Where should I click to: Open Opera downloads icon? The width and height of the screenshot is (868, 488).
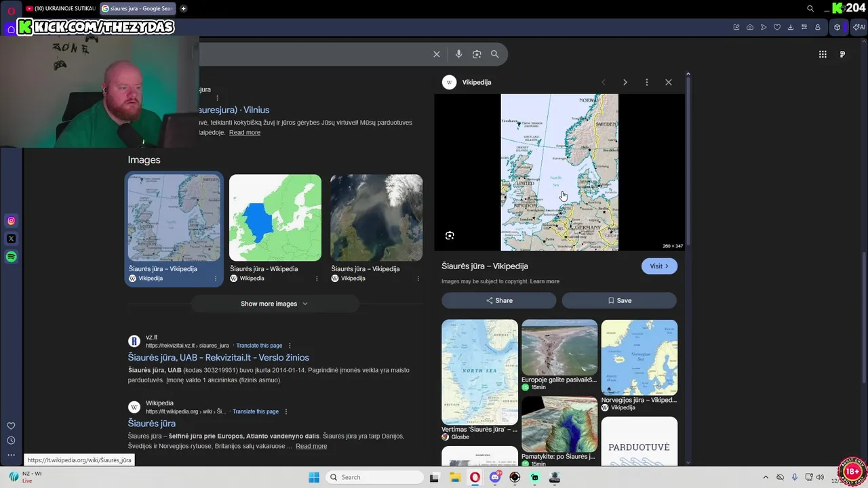click(x=791, y=27)
